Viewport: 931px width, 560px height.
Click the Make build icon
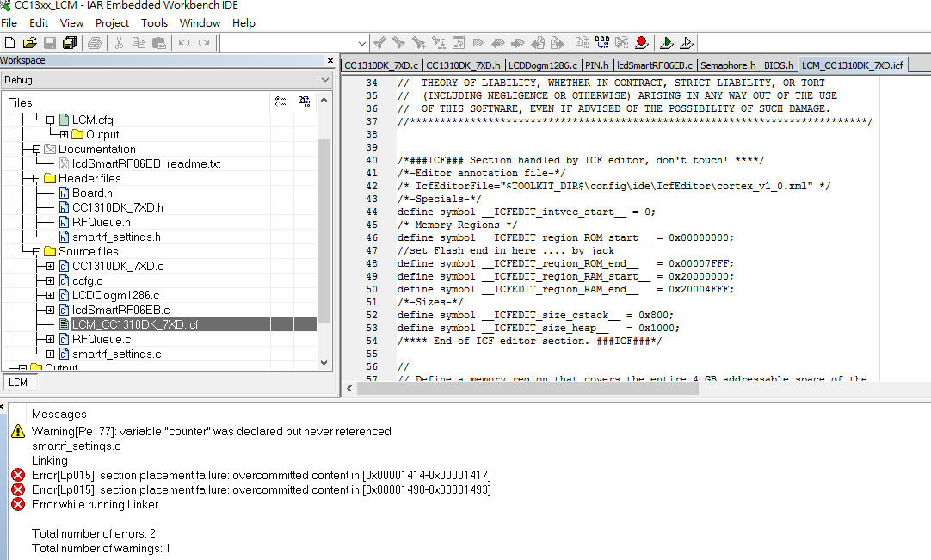pyautogui.click(x=602, y=43)
